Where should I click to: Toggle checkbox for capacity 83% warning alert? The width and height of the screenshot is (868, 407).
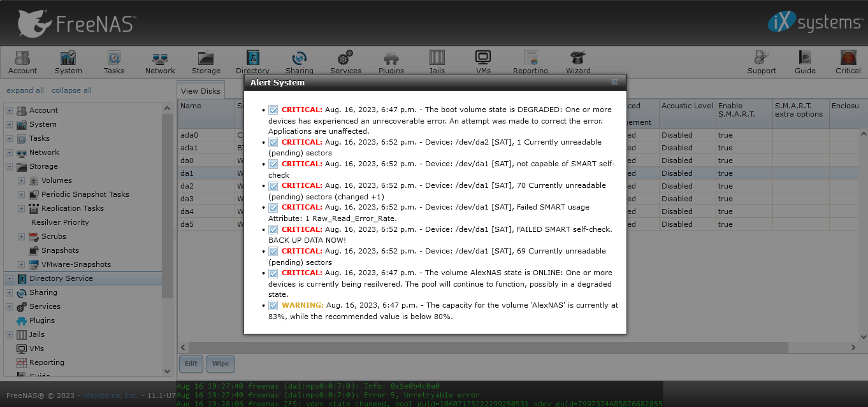273,306
